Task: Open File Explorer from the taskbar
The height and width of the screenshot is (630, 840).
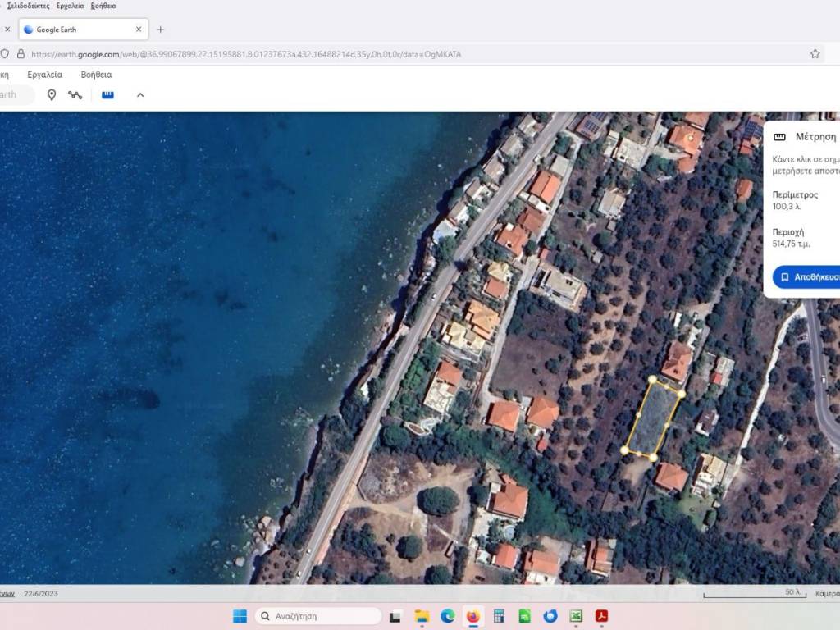Action: 422,616
